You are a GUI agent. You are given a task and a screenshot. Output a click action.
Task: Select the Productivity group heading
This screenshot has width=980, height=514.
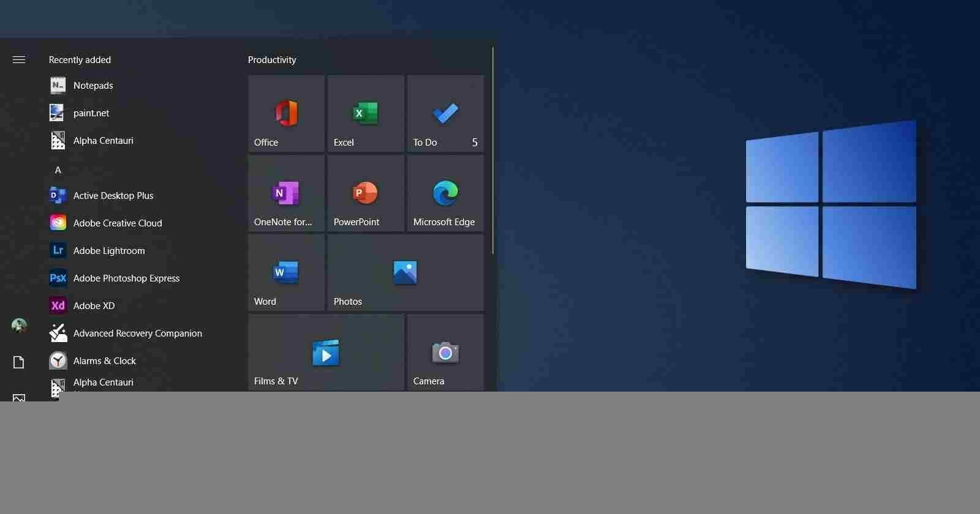pos(272,59)
